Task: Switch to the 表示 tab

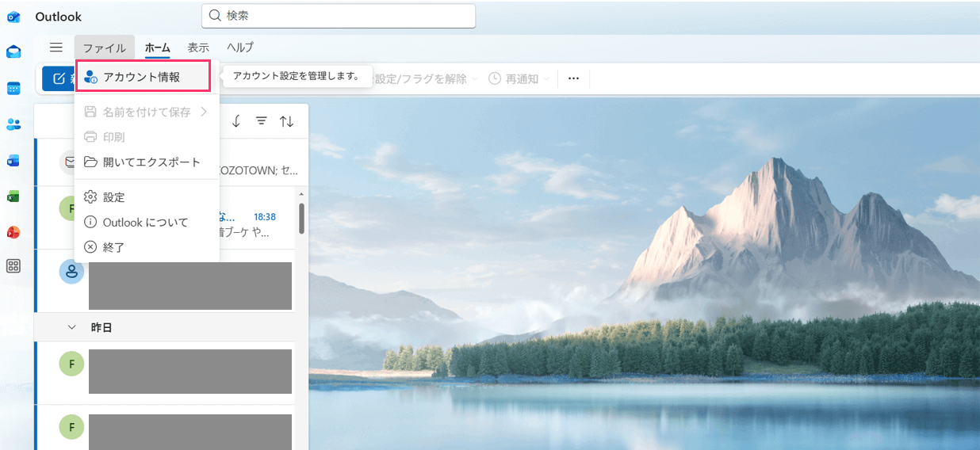Action: tap(198, 48)
